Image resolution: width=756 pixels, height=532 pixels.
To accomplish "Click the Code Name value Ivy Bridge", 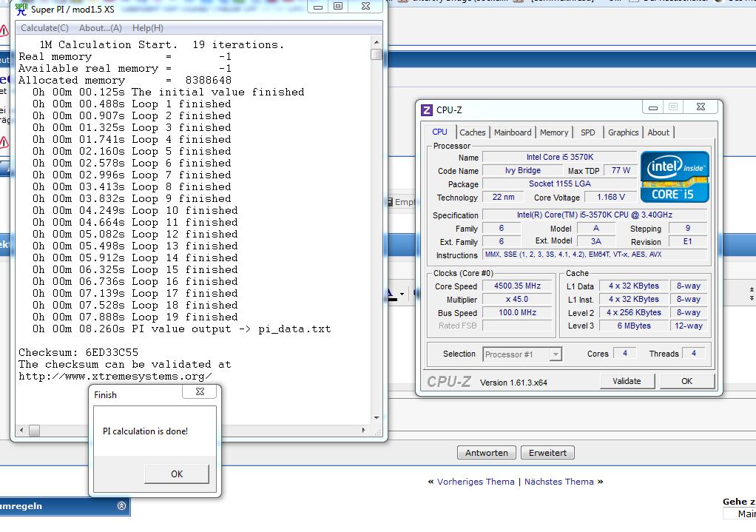I will [x=523, y=170].
